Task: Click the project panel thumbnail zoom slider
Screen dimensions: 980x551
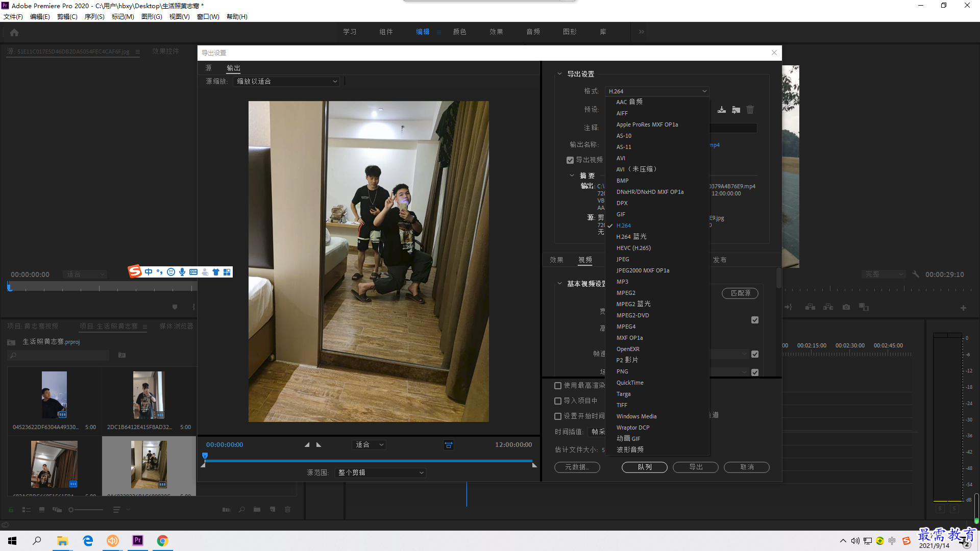Action: 86,510
